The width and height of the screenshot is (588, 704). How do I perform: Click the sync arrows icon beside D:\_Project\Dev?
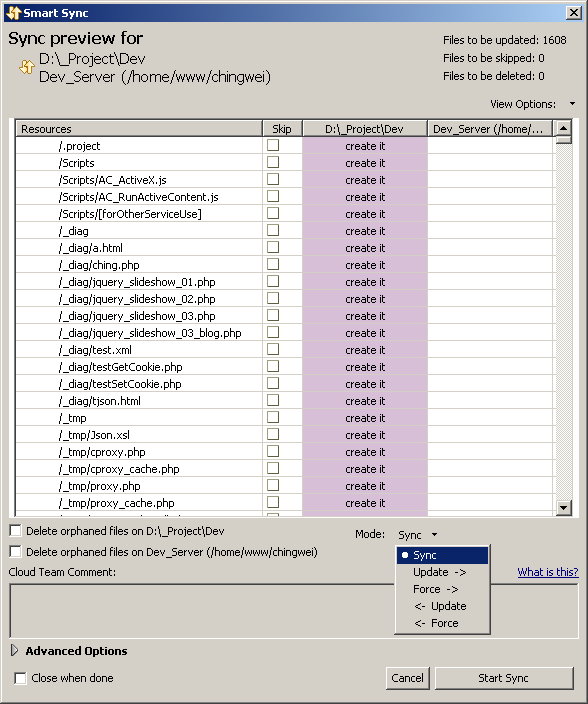[27, 67]
